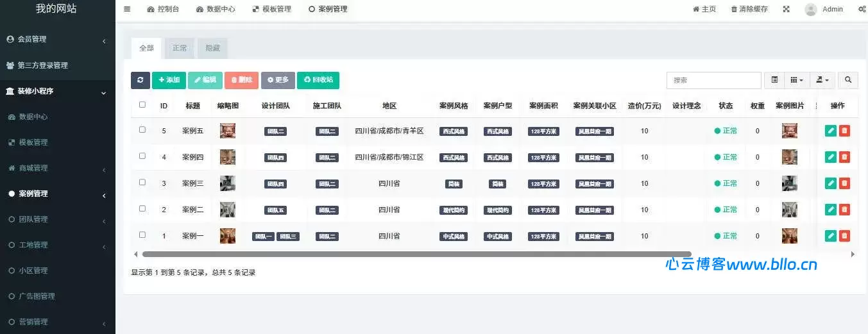Toggle table list view icon

tap(774, 80)
